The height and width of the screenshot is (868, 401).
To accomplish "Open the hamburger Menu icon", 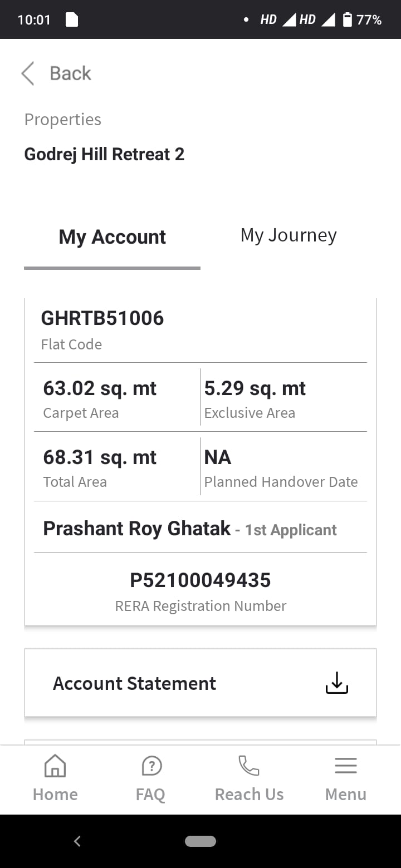I will [x=345, y=766].
